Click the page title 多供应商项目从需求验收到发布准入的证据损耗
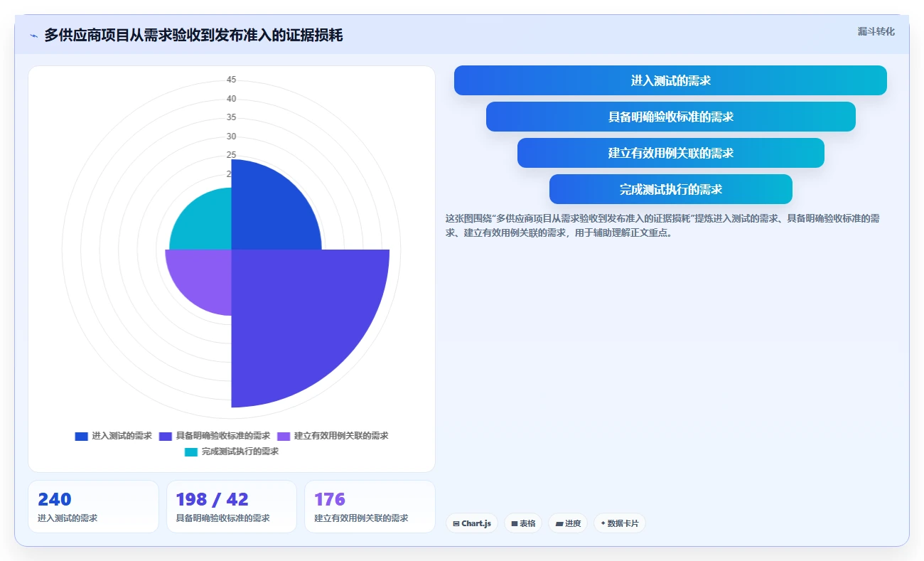Screen dimensions: 924x561 point(193,35)
